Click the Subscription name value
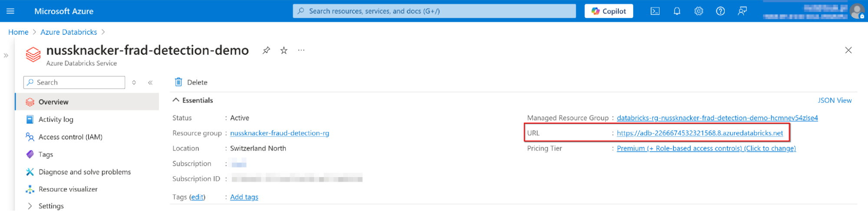Image resolution: width=868 pixels, height=211 pixels. click(239, 164)
